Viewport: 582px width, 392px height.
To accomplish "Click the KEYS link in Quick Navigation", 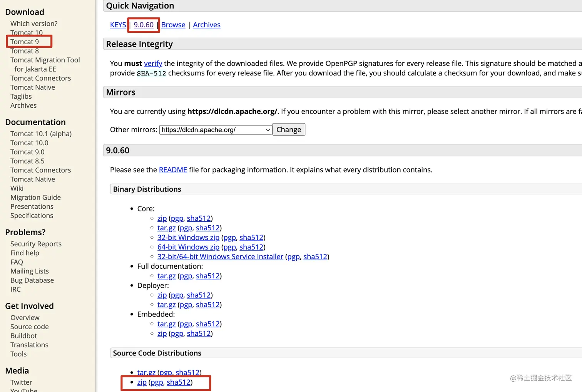I will 118,25.
